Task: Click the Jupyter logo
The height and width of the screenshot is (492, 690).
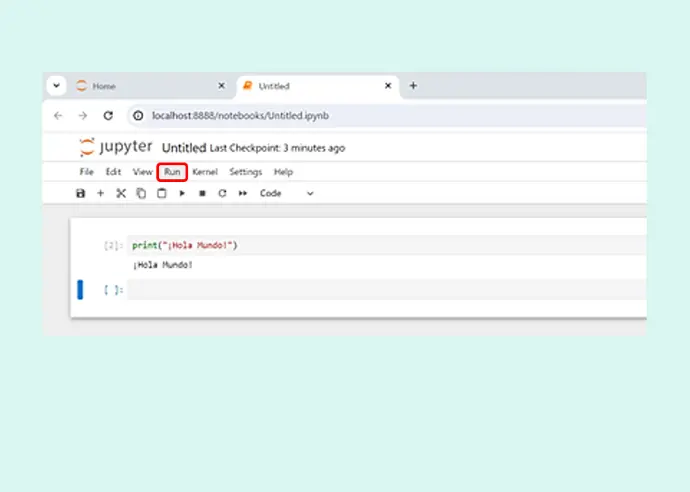Action: pyautogui.click(x=116, y=147)
